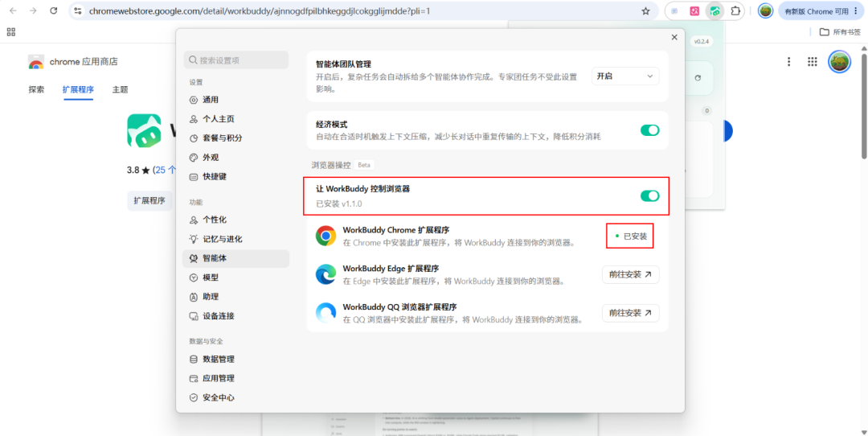This screenshot has height=436, width=868.
Task: Click the Beta badge next to 浏览器操控
Action: tap(364, 165)
